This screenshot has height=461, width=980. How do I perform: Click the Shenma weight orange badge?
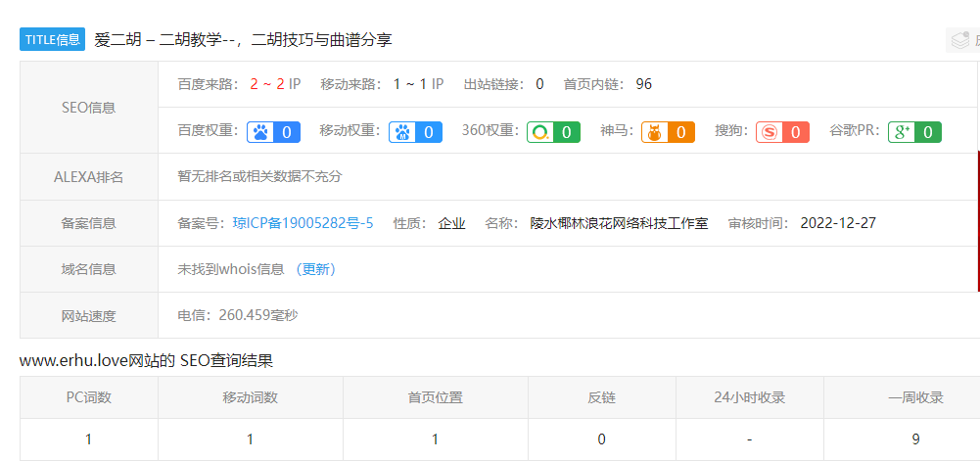(x=668, y=132)
